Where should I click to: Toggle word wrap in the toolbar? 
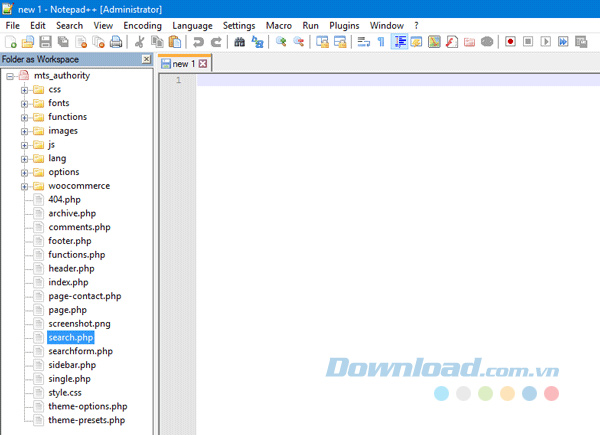[x=363, y=42]
